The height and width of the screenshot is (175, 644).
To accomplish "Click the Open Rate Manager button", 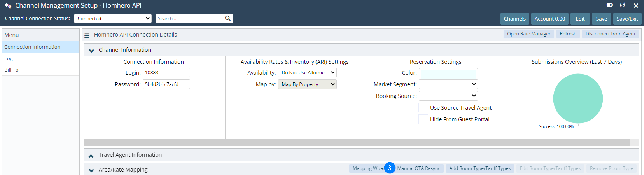I will pyautogui.click(x=528, y=34).
